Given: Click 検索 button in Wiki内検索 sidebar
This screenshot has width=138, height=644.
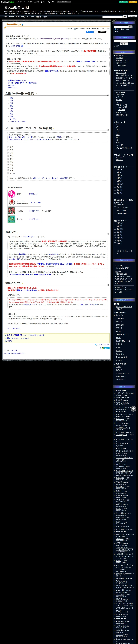Looking at the screenshot, I should 130,27.
